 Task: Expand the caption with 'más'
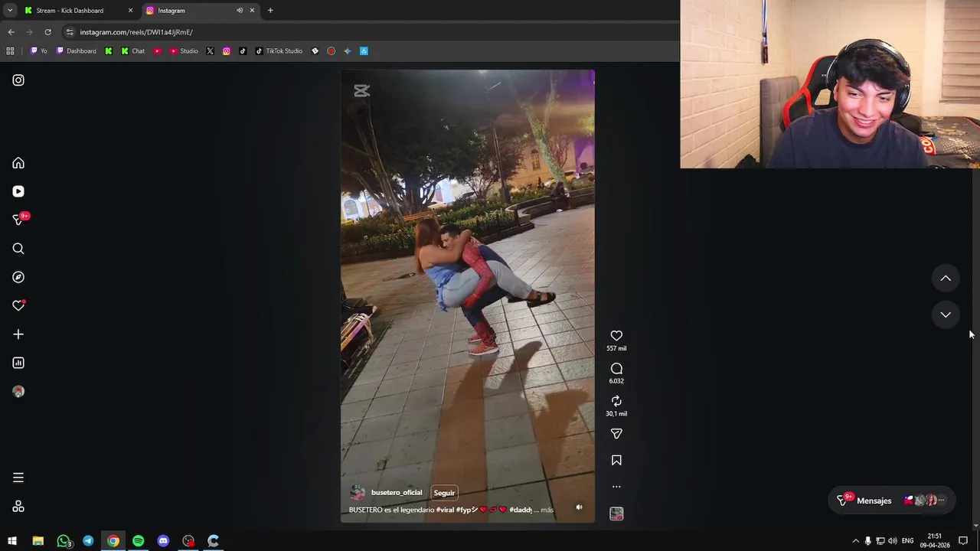point(547,510)
